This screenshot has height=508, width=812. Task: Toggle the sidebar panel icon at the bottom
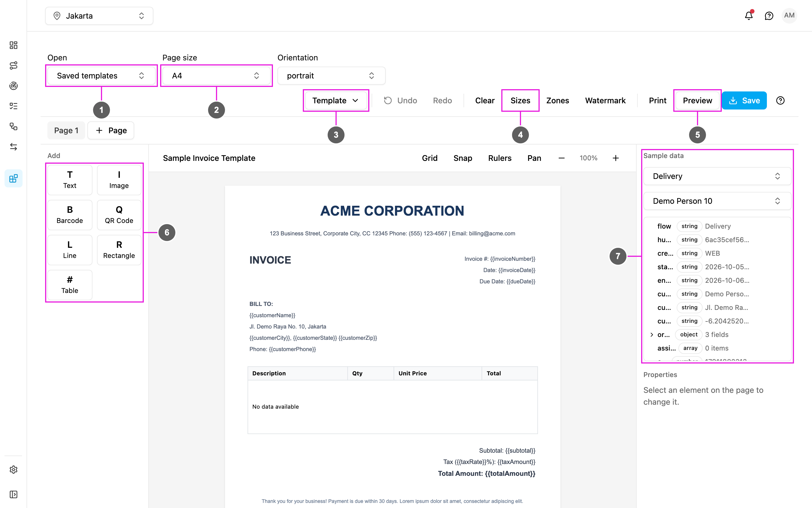pos(14,494)
